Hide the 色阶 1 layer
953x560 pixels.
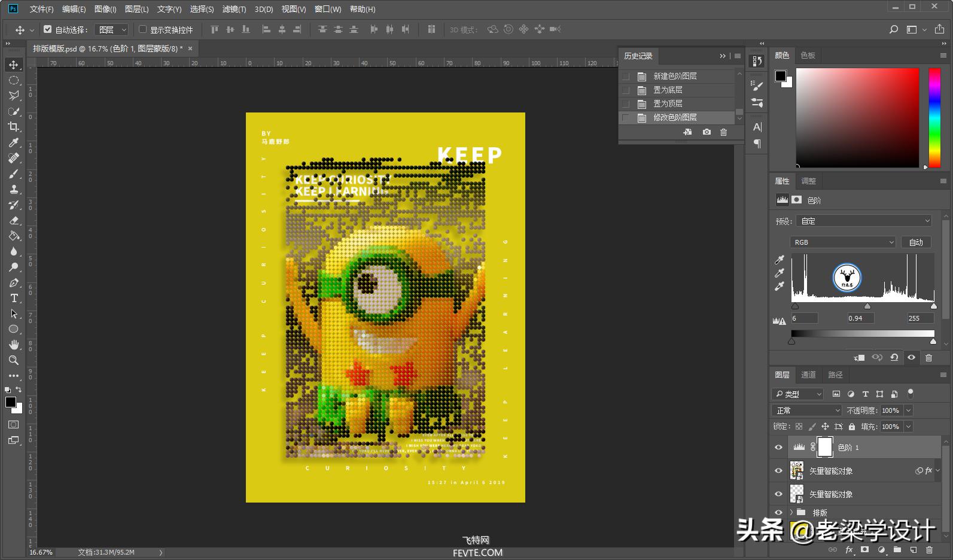(778, 448)
